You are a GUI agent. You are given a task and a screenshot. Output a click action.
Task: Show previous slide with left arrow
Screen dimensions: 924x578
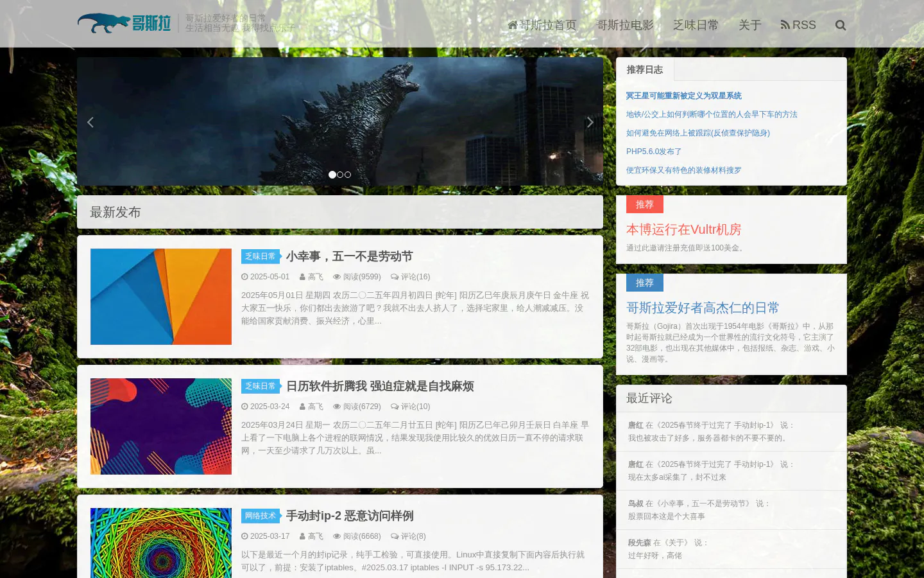pyautogui.click(x=90, y=122)
